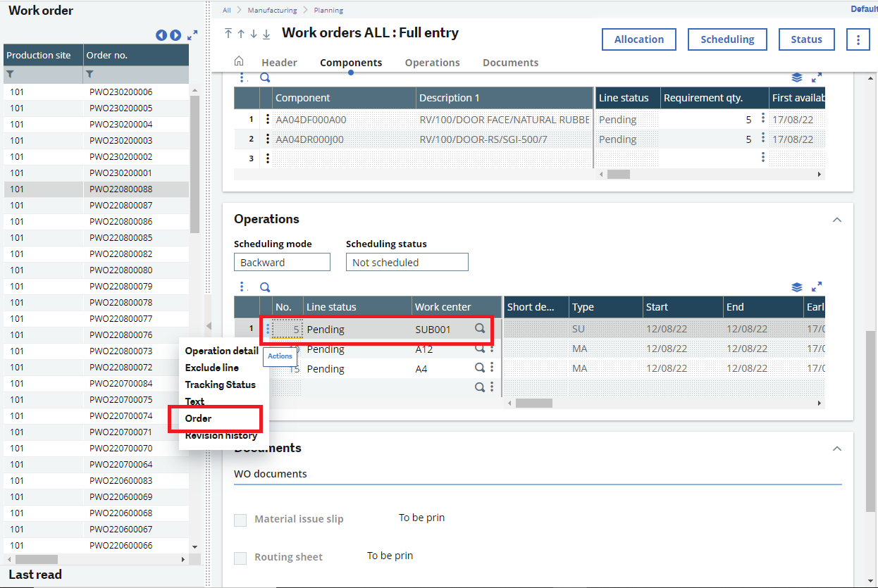The height and width of the screenshot is (588, 878).
Task: Enable the Material issue slip checkbox
Action: click(240, 519)
